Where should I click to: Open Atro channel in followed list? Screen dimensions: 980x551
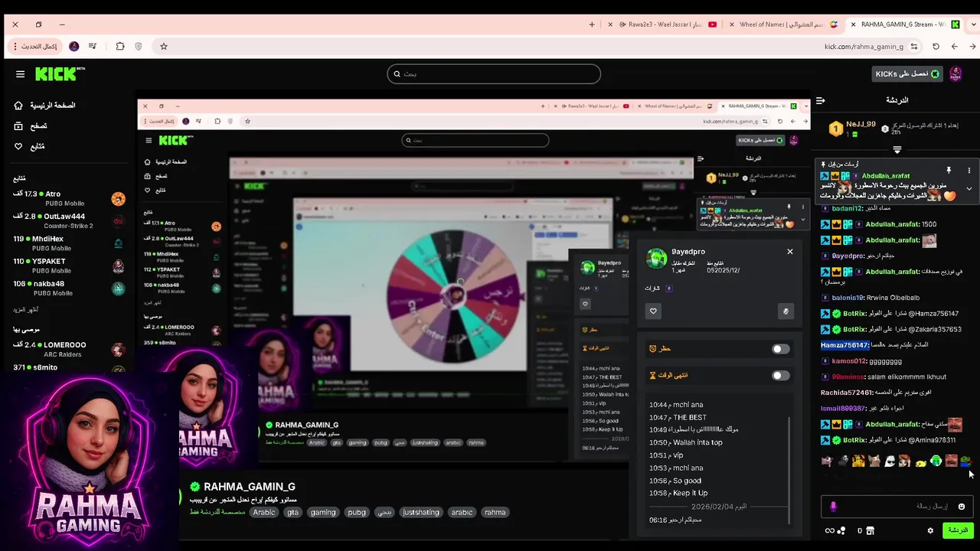coord(69,199)
